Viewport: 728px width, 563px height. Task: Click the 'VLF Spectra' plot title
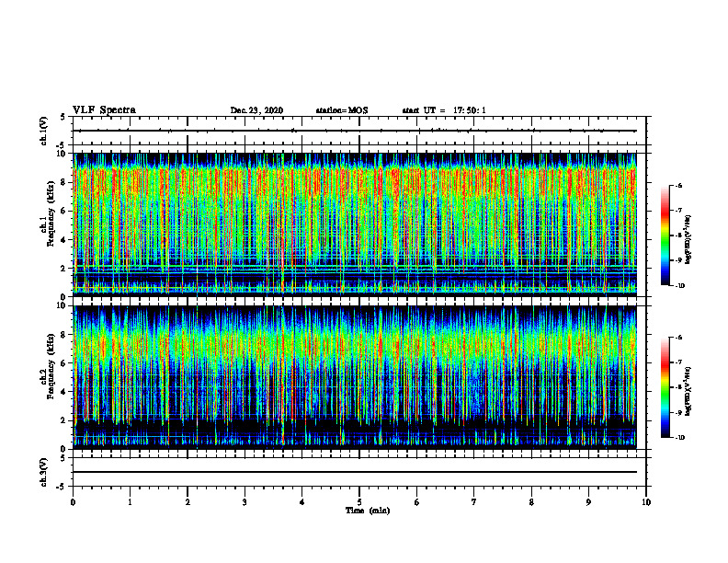pos(104,110)
